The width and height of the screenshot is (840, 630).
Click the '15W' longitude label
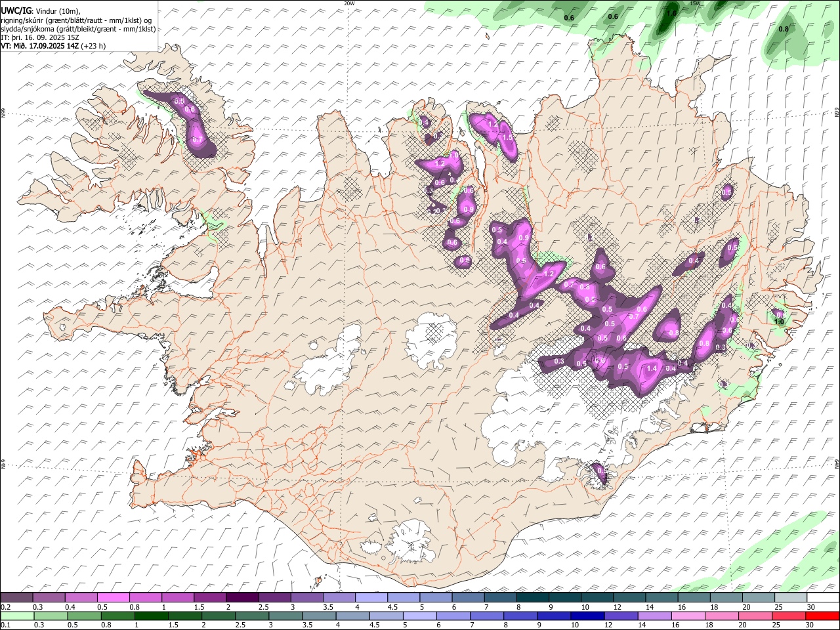click(x=696, y=3)
